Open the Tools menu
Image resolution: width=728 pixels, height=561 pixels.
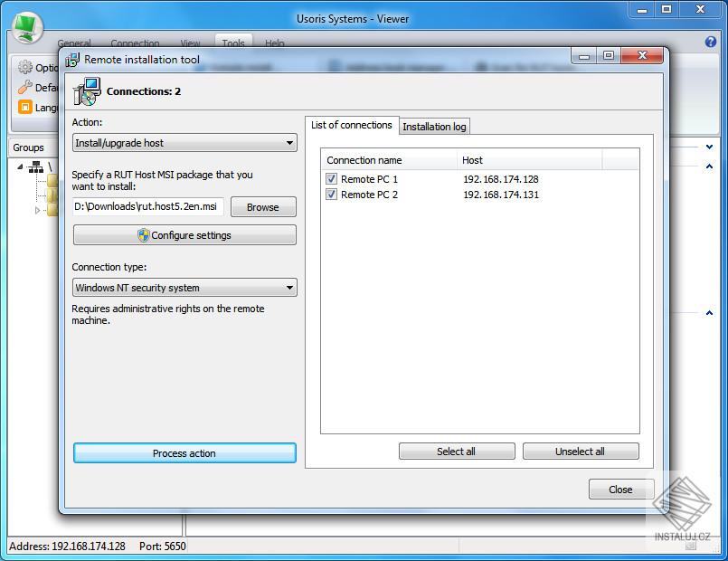233,43
